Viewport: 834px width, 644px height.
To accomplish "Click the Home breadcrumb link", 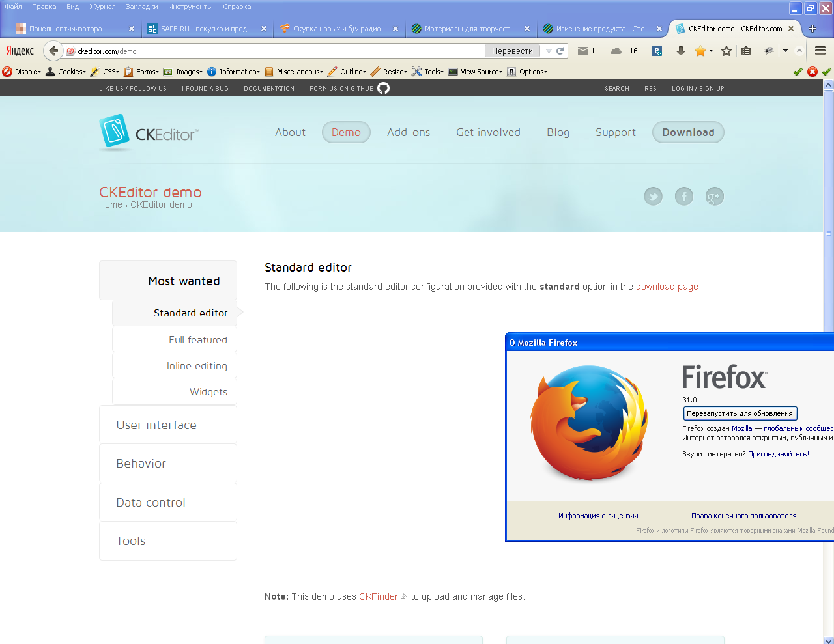I will pos(110,204).
